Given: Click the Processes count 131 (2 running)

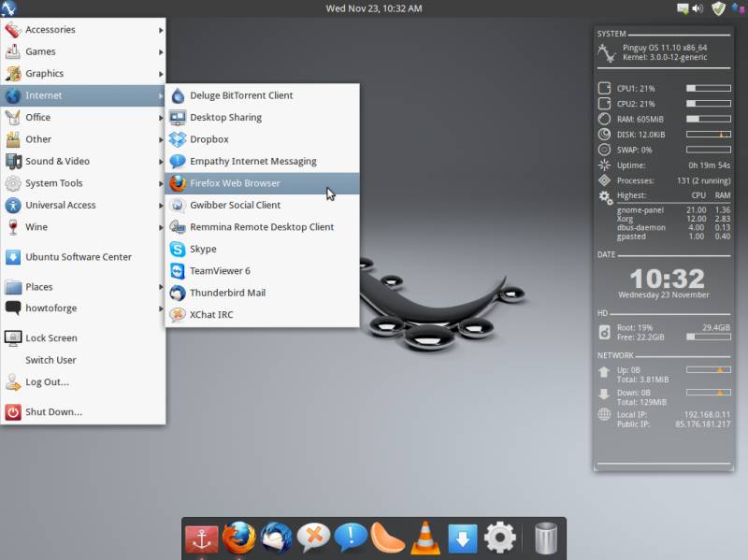Looking at the screenshot, I should (704, 180).
